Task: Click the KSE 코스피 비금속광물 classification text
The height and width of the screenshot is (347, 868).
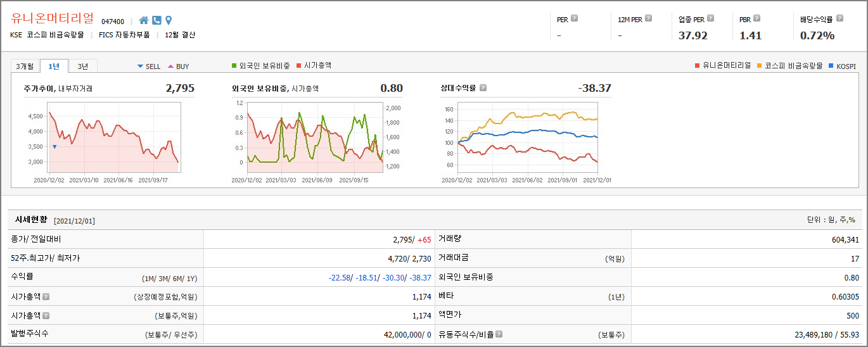Action: coord(47,35)
